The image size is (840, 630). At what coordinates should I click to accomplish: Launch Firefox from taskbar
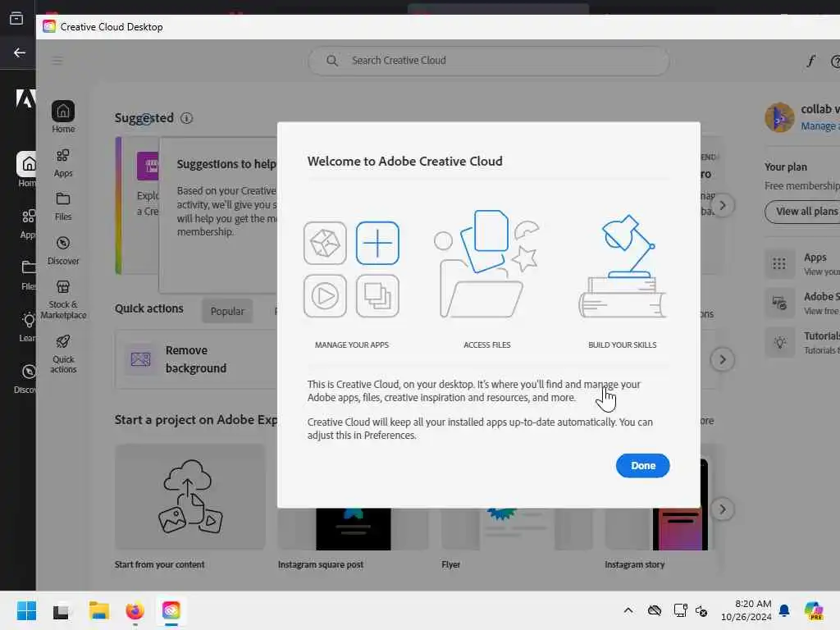pos(135,610)
